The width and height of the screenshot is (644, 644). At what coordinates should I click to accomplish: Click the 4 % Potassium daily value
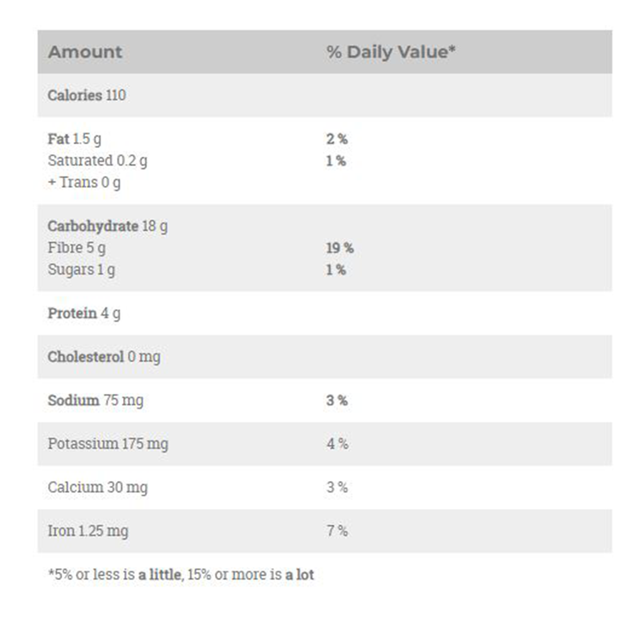[x=337, y=444]
